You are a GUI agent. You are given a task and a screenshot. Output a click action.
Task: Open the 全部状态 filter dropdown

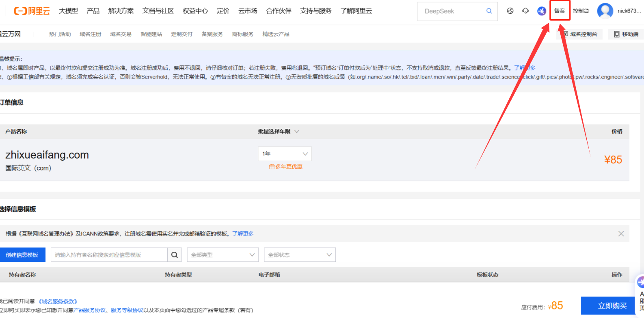pyautogui.click(x=300, y=255)
